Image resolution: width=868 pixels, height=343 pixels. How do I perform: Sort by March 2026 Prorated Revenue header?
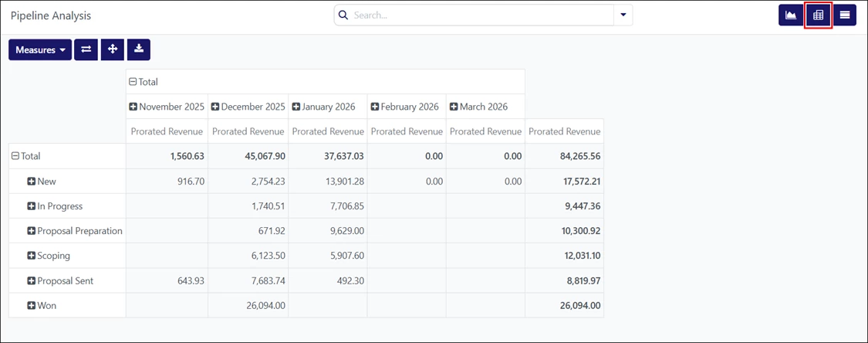(x=485, y=131)
